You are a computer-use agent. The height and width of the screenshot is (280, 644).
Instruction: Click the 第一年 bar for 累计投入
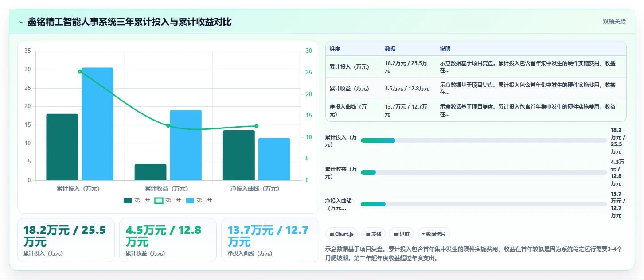point(62,147)
